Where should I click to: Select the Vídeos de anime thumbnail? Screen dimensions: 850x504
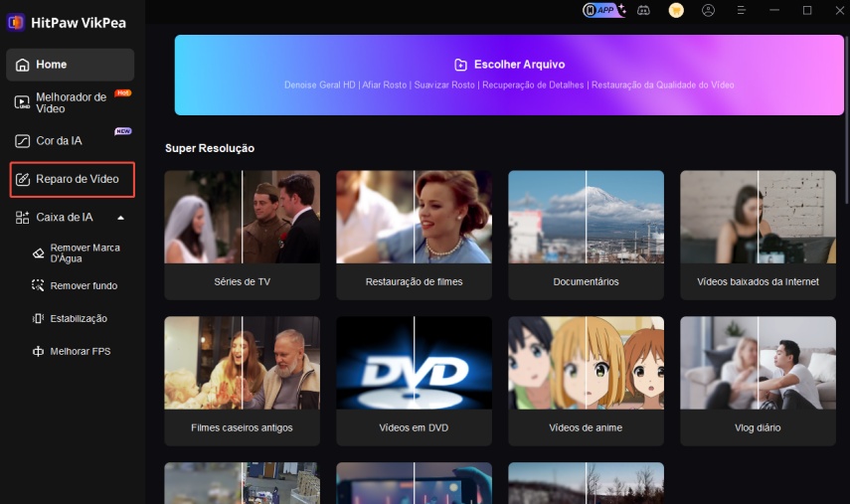(586, 363)
